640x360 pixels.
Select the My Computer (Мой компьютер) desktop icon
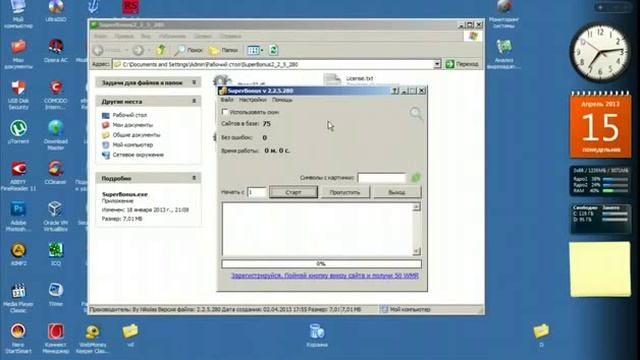[18, 14]
